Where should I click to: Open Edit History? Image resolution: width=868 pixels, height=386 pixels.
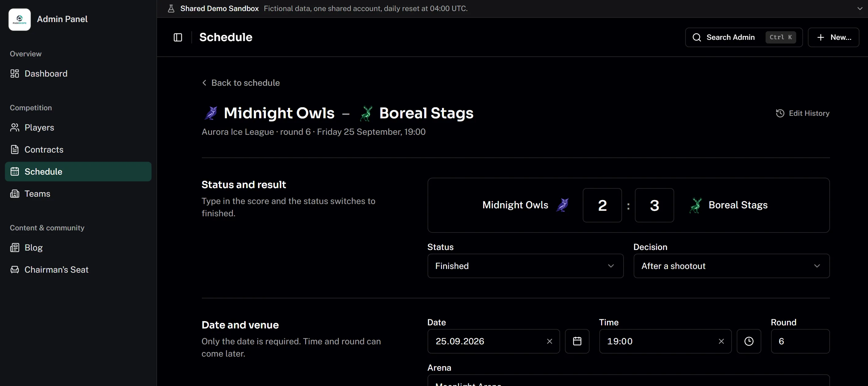[802, 113]
